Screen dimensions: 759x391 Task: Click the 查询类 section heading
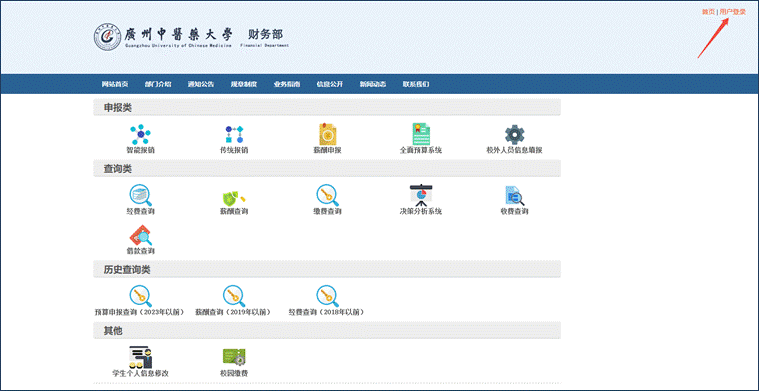click(118, 169)
